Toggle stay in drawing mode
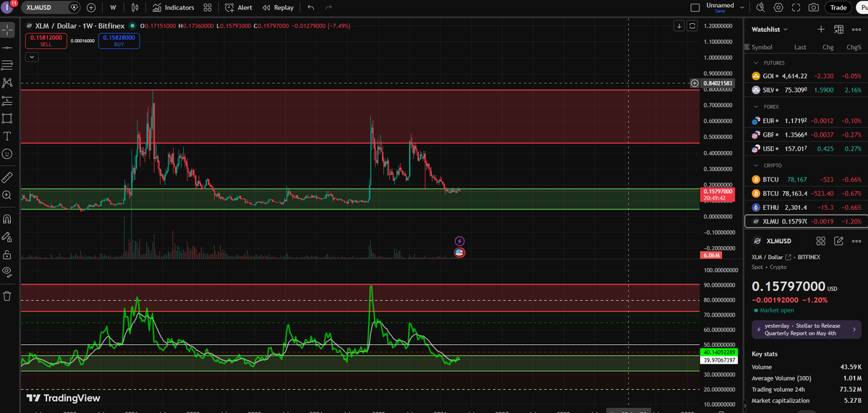 click(x=7, y=237)
